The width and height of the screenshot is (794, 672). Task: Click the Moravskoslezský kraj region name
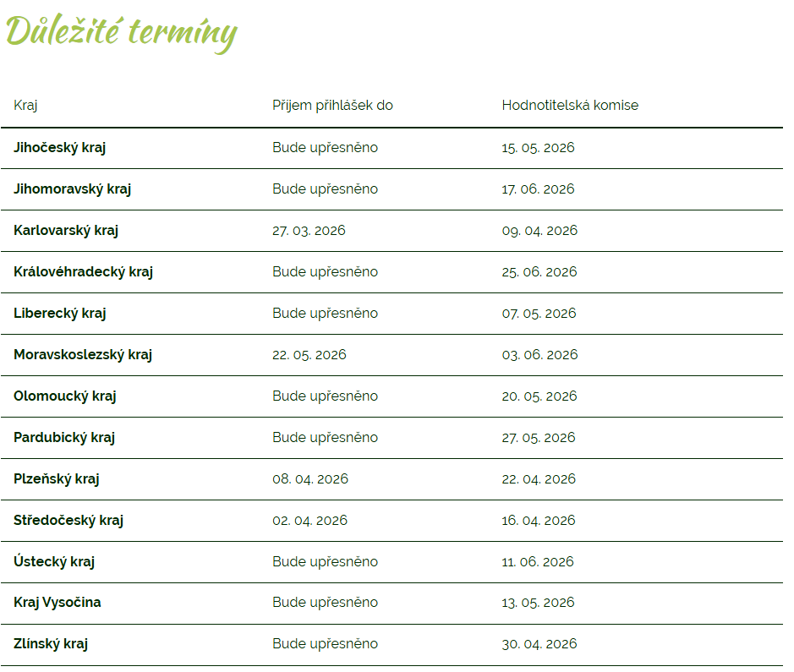click(x=83, y=355)
